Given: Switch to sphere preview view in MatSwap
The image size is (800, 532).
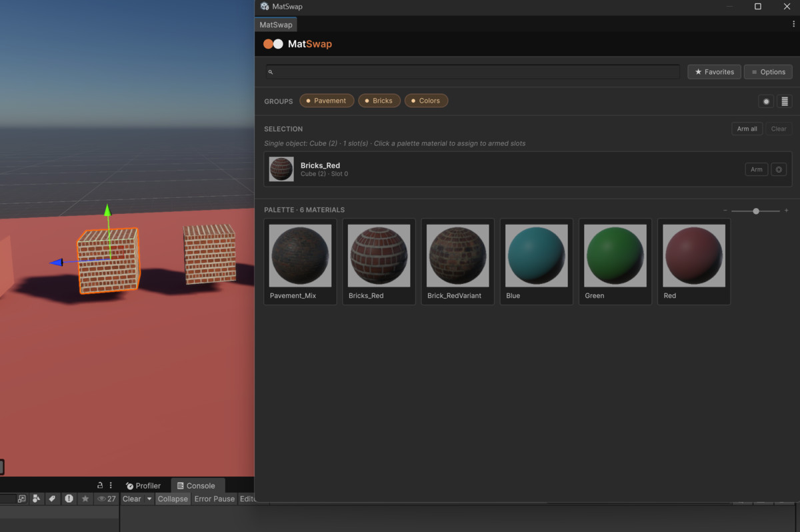Looking at the screenshot, I should click(x=766, y=101).
